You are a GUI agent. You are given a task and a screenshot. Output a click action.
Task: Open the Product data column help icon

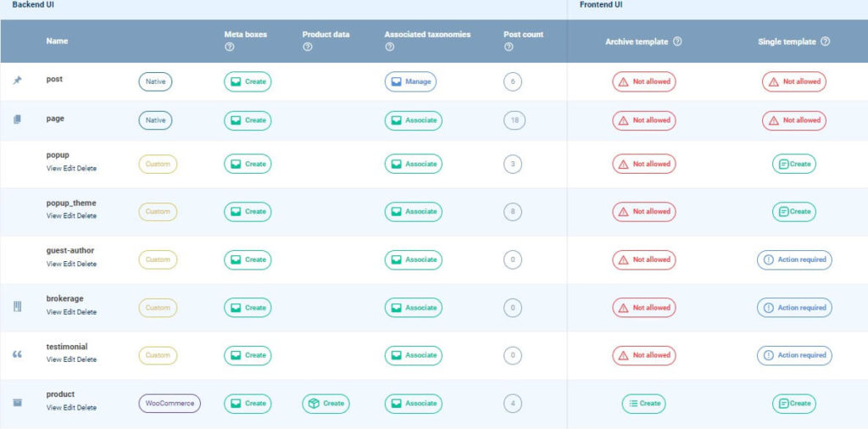tap(308, 47)
